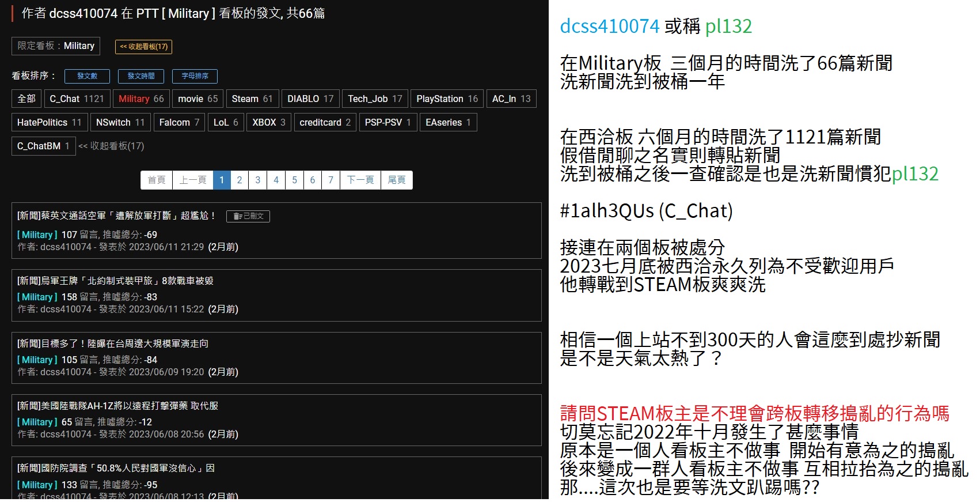Sort boards by 字母排序

pos(195,76)
